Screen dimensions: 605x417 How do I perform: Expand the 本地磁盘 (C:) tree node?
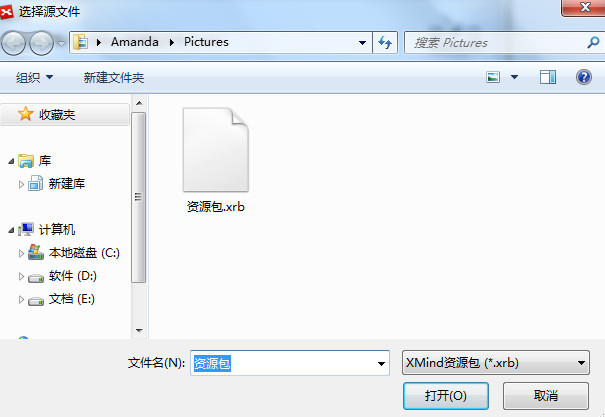[21, 253]
